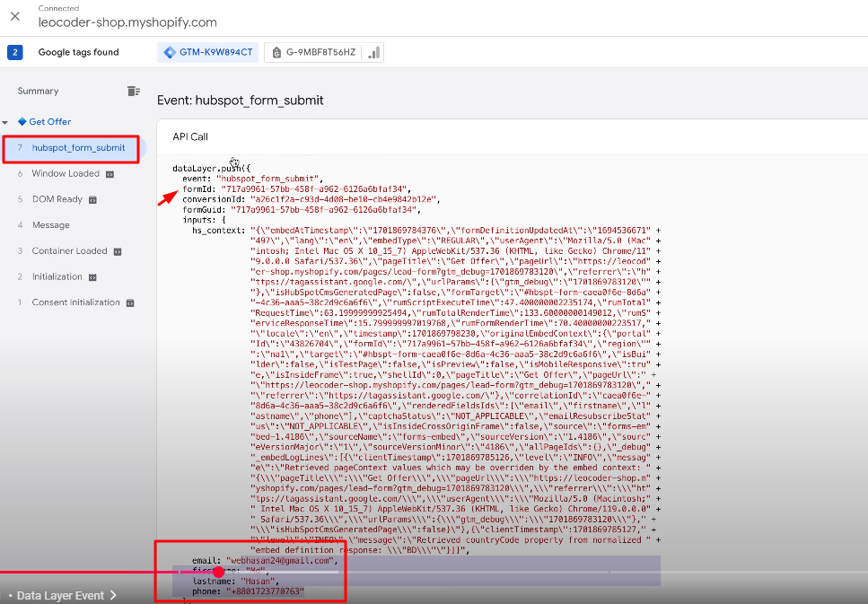Click the phone value +8801723770763

tap(265, 591)
